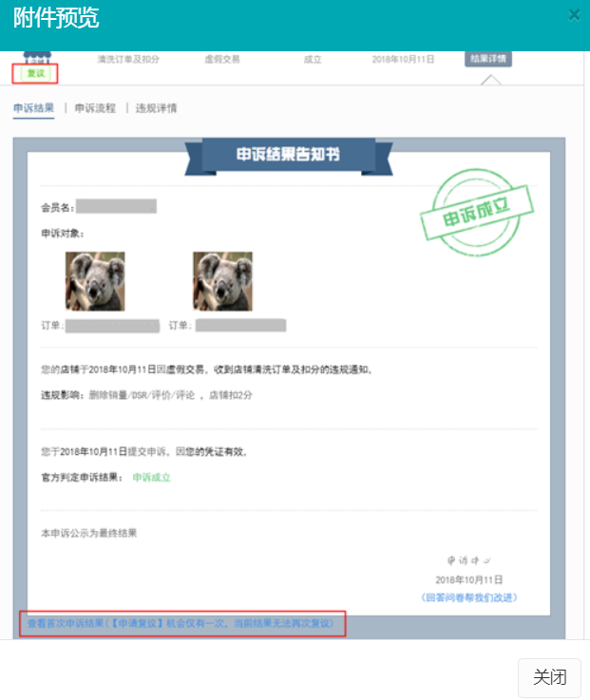Screen dimensions: 590x700
Task: Open the 申诉流程 tab
Action: click(95, 108)
